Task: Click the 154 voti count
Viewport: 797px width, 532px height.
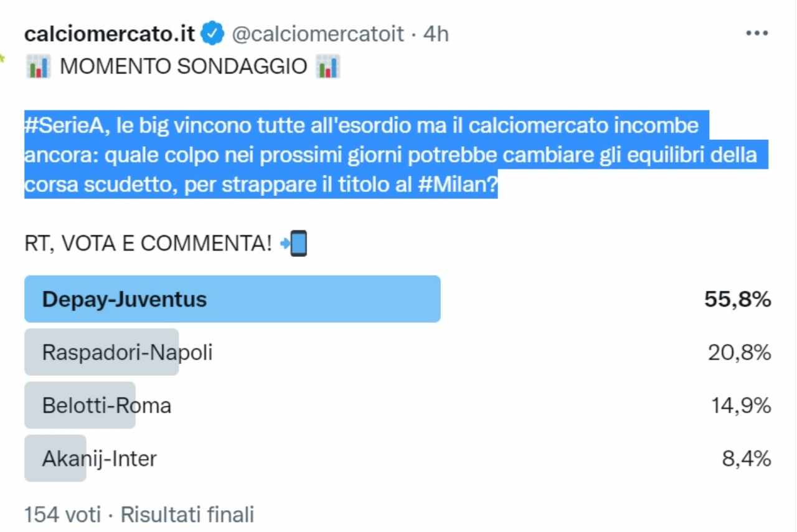Action: tap(62, 515)
